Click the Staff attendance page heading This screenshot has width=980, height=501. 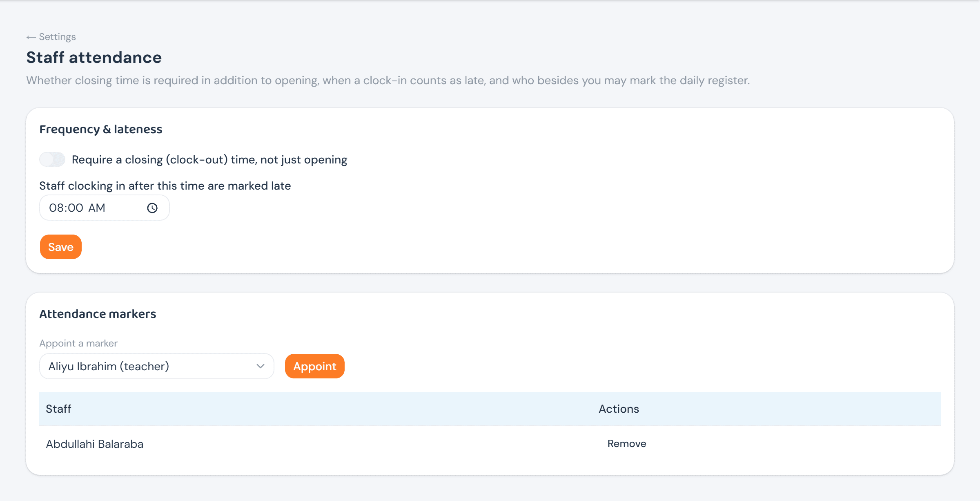point(94,58)
